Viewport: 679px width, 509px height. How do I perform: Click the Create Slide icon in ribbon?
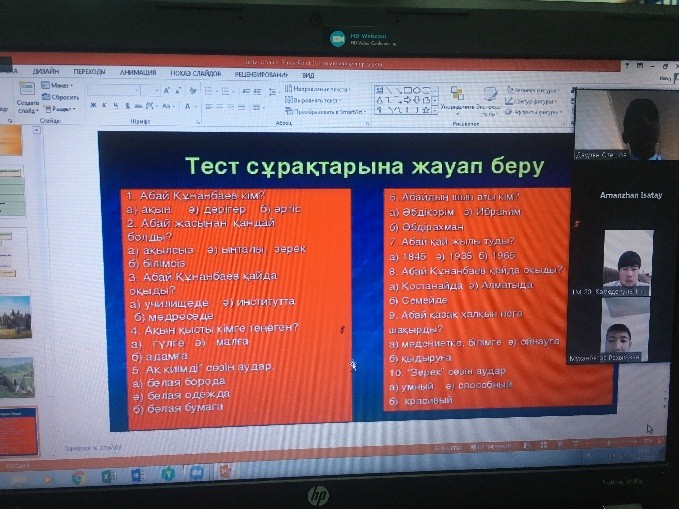27,95
